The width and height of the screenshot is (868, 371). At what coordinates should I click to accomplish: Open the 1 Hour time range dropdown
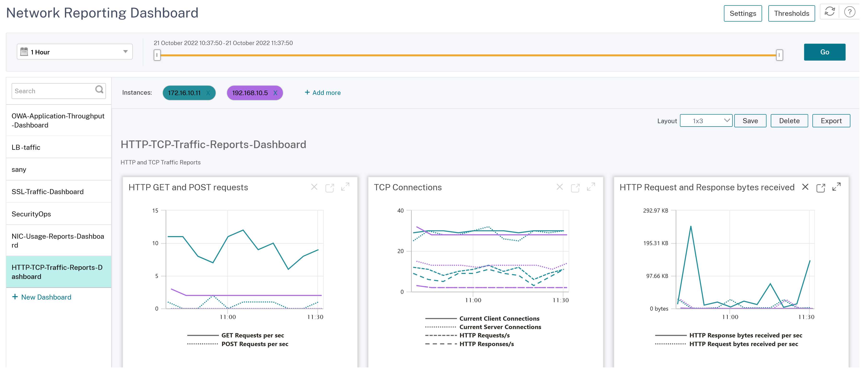click(74, 52)
